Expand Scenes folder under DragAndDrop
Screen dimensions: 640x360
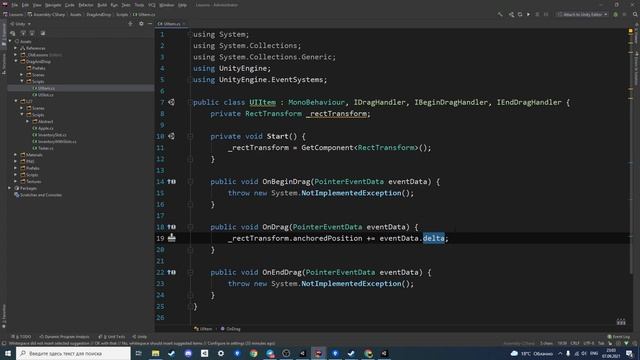tap(22, 75)
